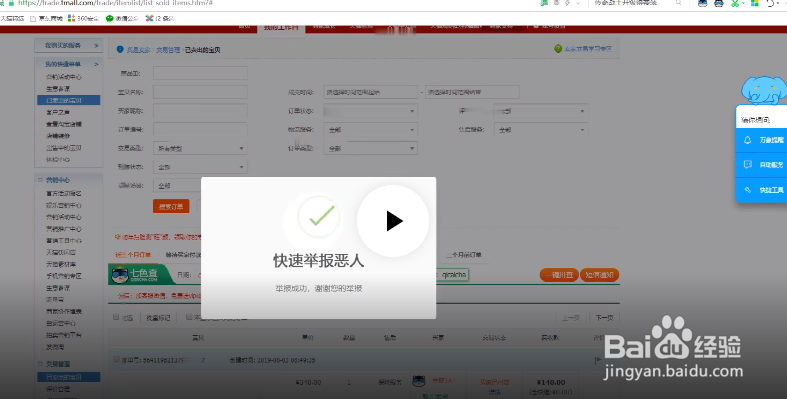Expand the 我的快捷菜单 arrow
Screen dimensions: 787x399
pos(96,64)
